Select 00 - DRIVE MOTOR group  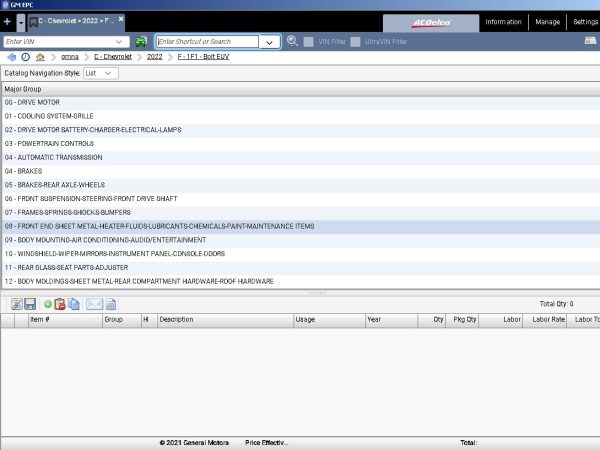pyautogui.click(x=301, y=103)
